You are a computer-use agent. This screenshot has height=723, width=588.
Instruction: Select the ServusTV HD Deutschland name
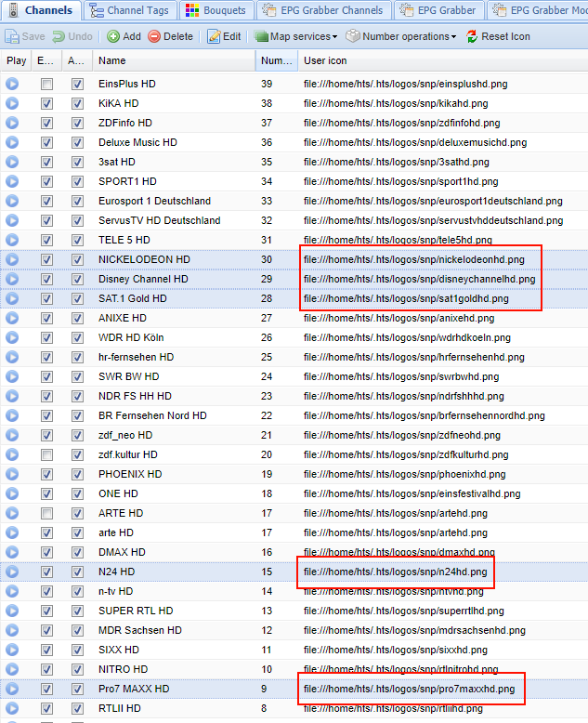tap(160, 220)
